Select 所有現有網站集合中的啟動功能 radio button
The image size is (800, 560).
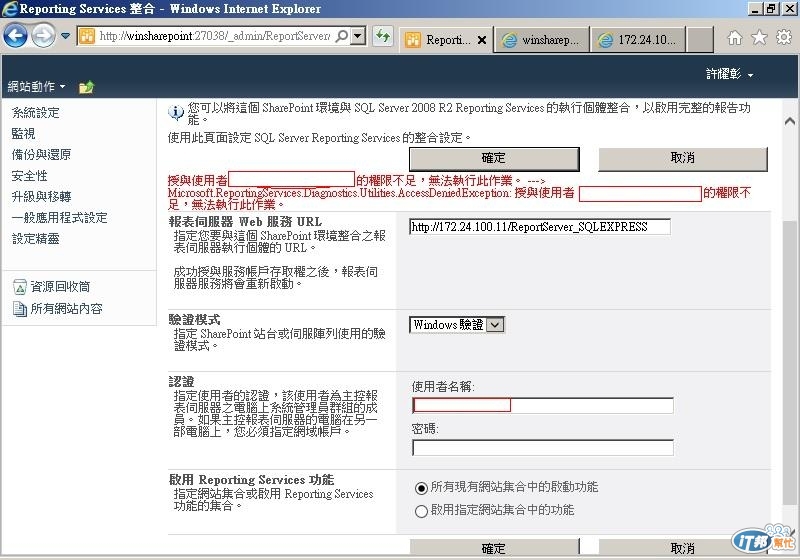click(421, 489)
